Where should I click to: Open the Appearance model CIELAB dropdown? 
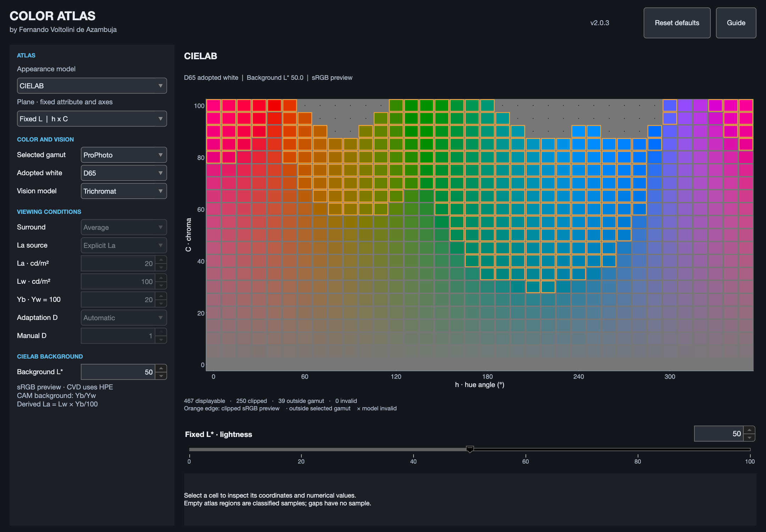pos(92,86)
